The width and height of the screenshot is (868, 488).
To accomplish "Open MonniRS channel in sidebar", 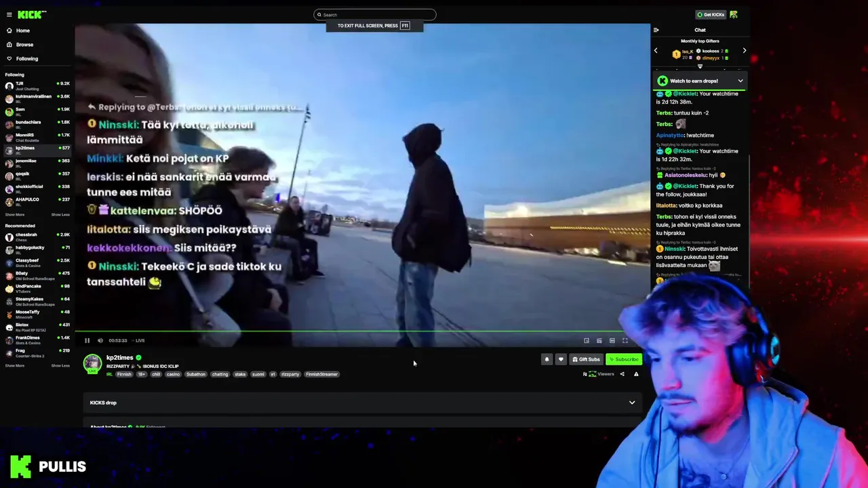I will coord(37,138).
